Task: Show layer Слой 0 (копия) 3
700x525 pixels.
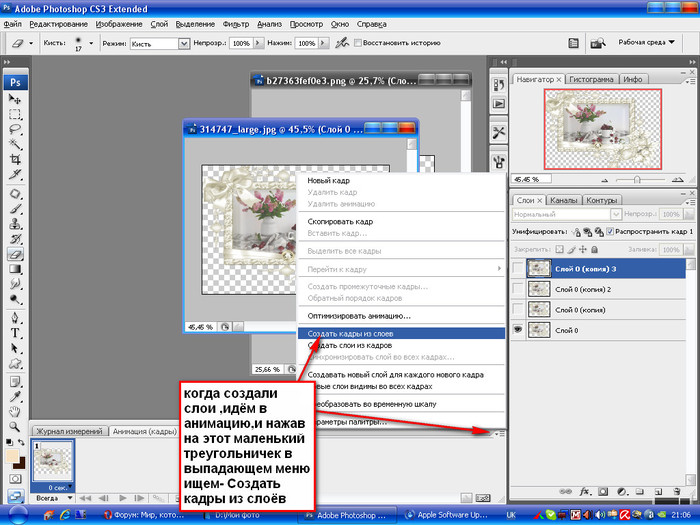Action: (517, 269)
